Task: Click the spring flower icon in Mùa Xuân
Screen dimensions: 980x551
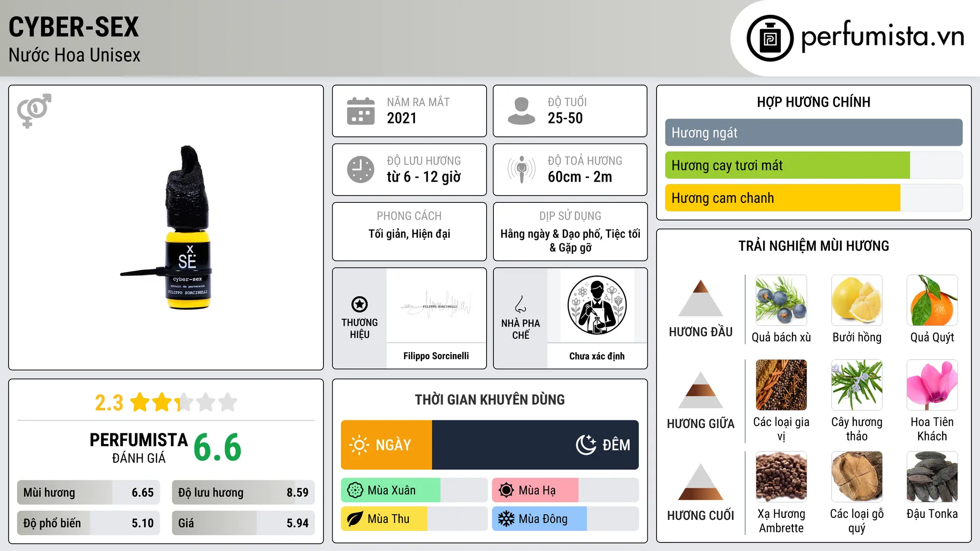Action: [355, 490]
